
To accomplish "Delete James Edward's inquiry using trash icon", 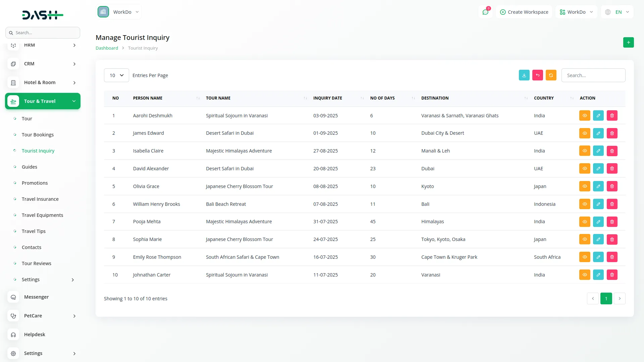I will pos(612,133).
